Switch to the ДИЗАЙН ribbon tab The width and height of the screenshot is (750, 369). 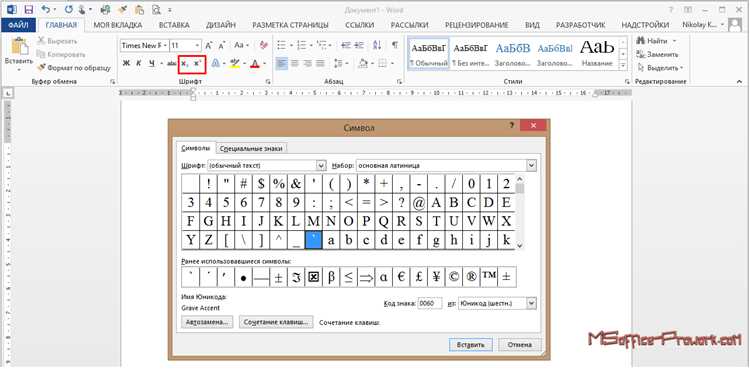(x=221, y=25)
